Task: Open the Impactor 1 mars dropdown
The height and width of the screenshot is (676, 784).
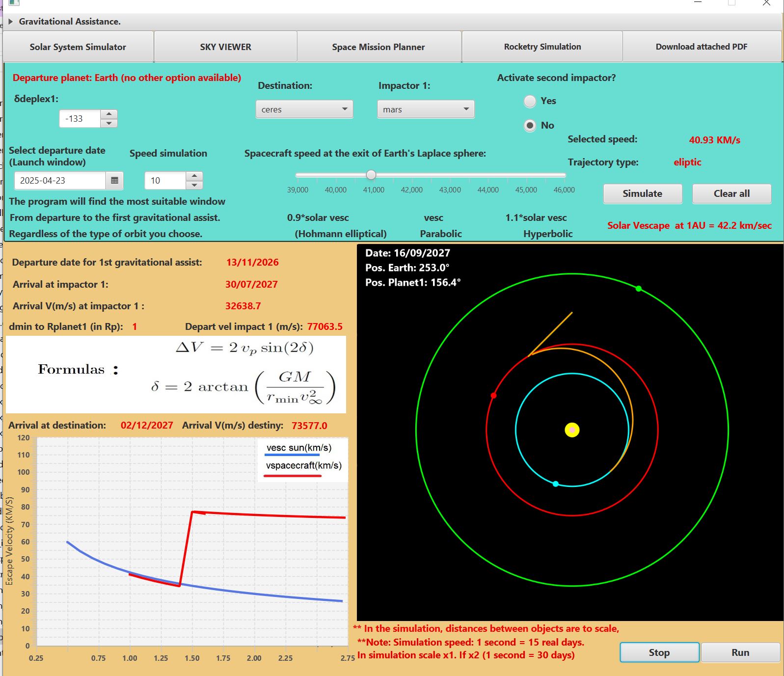Action: point(426,109)
